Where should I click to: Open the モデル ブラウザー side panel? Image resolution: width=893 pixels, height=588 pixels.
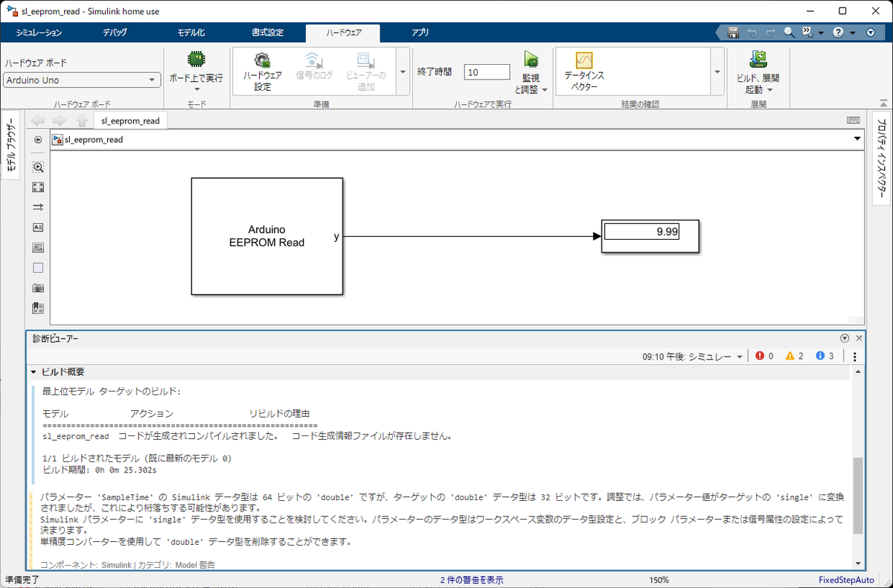[12, 145]
